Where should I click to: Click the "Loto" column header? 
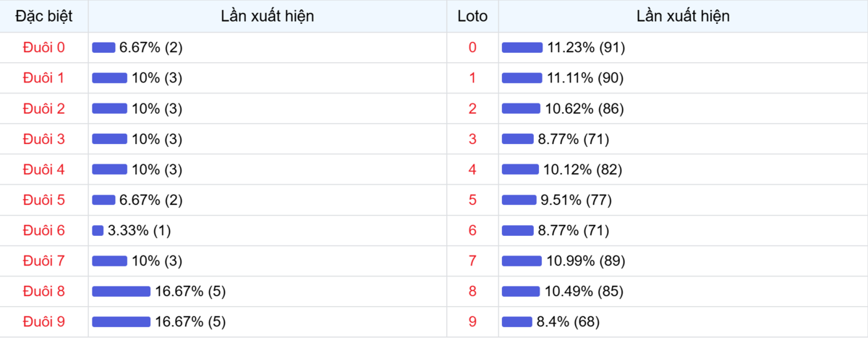click(472, 16)
